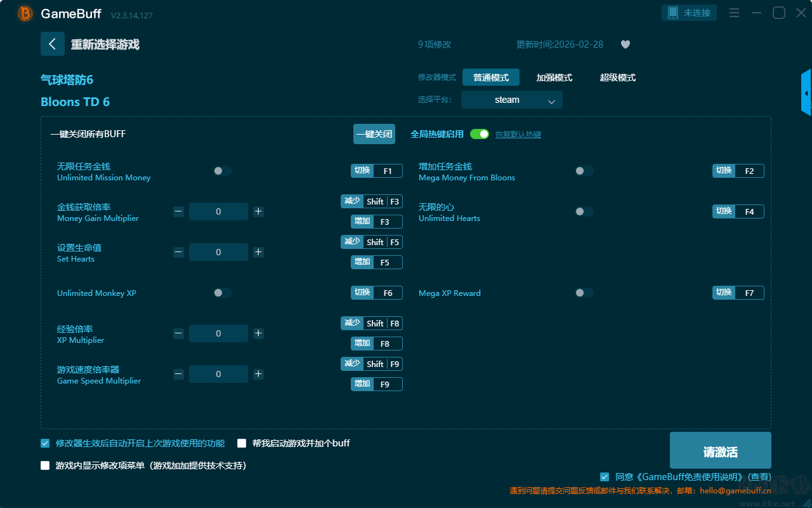Select 超级模式 tab
812x508 pixels.
(x=617, y=77)
